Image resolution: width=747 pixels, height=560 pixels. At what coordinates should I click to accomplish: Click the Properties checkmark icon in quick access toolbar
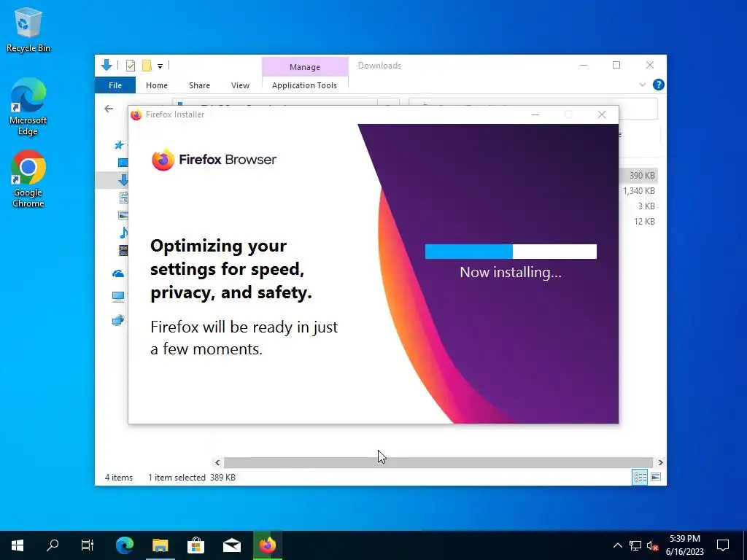(130, 66)
